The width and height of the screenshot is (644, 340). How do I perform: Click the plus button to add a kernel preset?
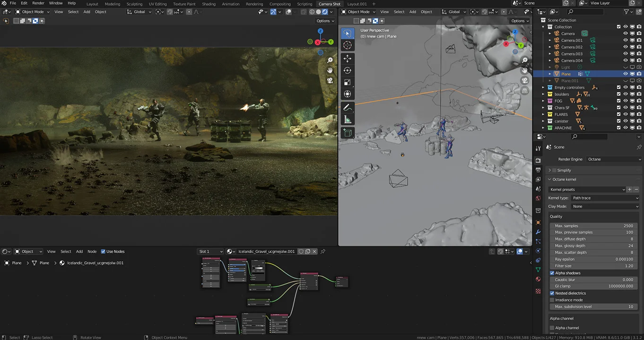(629, 189)
